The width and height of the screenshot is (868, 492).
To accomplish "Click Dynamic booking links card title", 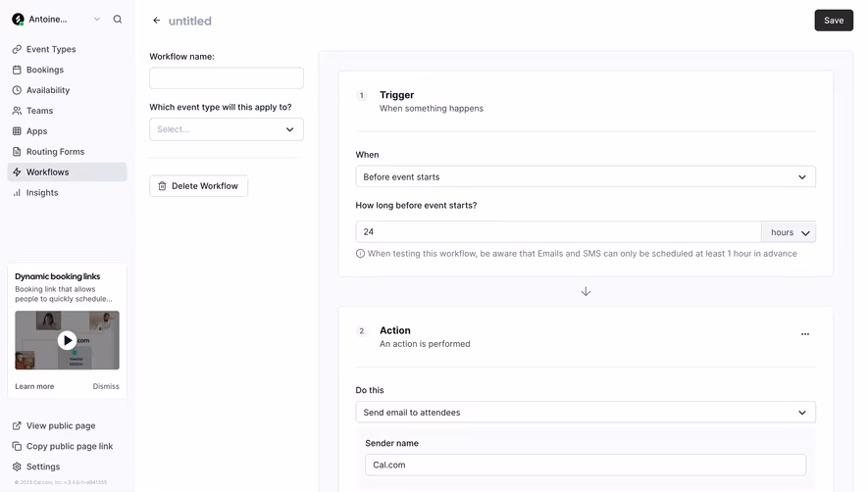I will point(58,276).
